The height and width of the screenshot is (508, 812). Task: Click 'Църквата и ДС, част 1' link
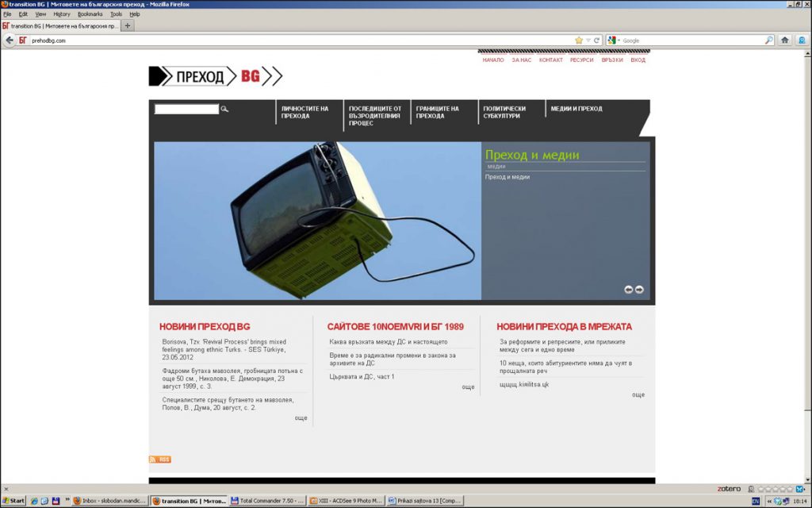[362, 376]
